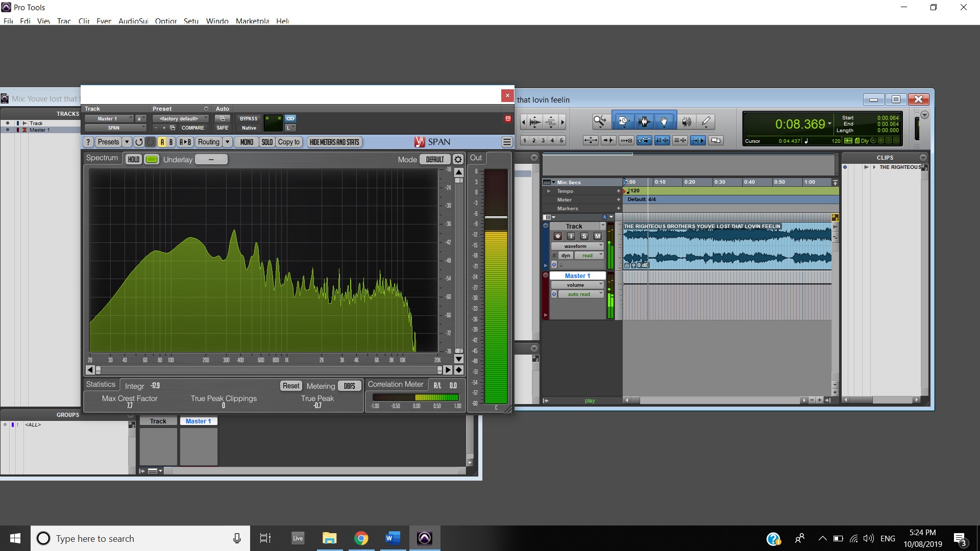Open the track view waveform selector

click(x=577, y=246)
